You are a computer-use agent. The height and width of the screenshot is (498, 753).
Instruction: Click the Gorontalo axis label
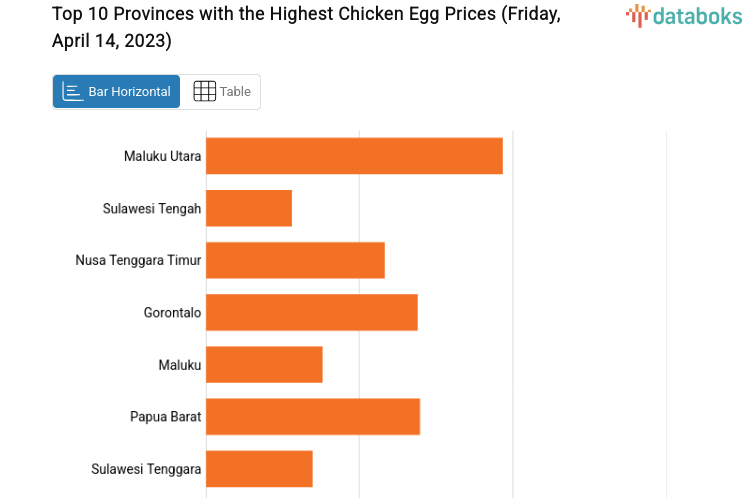(172, 312)
